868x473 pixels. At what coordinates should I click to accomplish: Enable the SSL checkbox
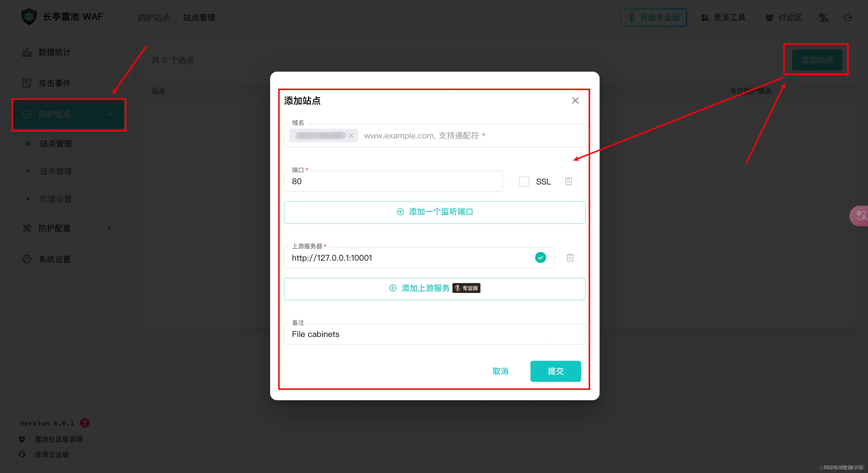524,181
